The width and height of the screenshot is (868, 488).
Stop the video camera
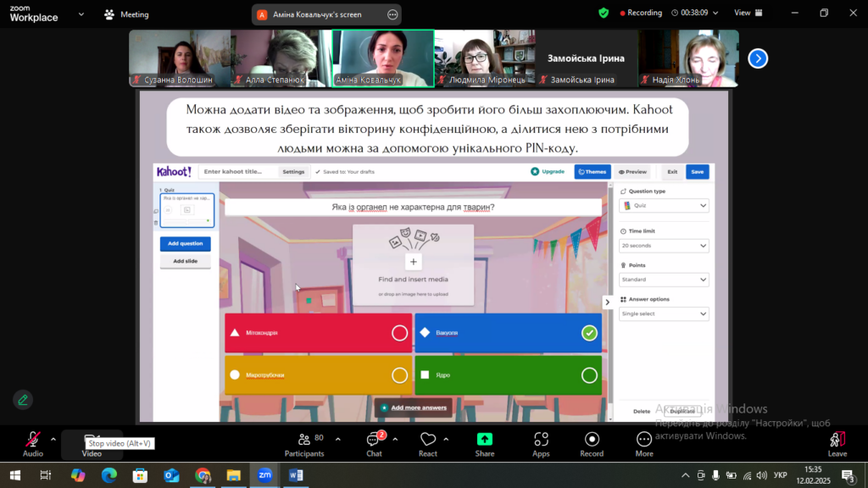(x=92, y=441)
